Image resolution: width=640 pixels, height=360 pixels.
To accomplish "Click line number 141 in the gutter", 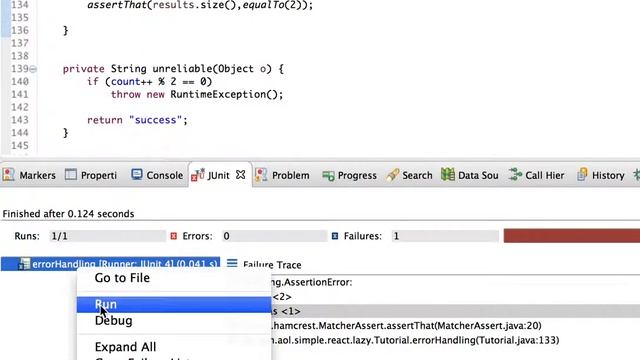I will [20, 94].
